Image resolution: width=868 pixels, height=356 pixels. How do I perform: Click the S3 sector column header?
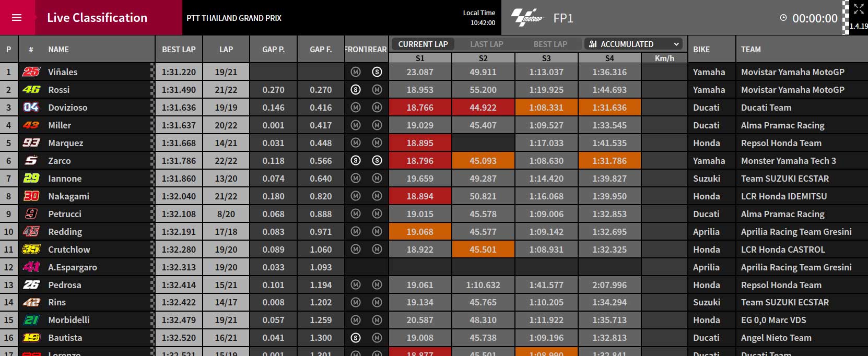546,58
